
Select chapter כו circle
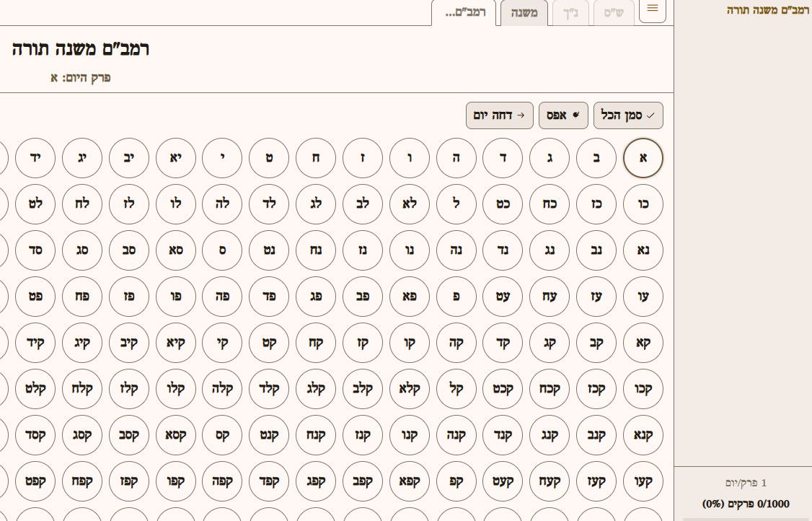[643, 203]
